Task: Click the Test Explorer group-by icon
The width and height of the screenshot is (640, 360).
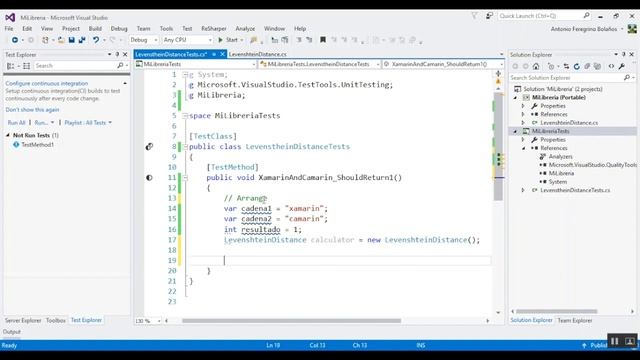Action: pyautogui.click(x=11, y=66)
